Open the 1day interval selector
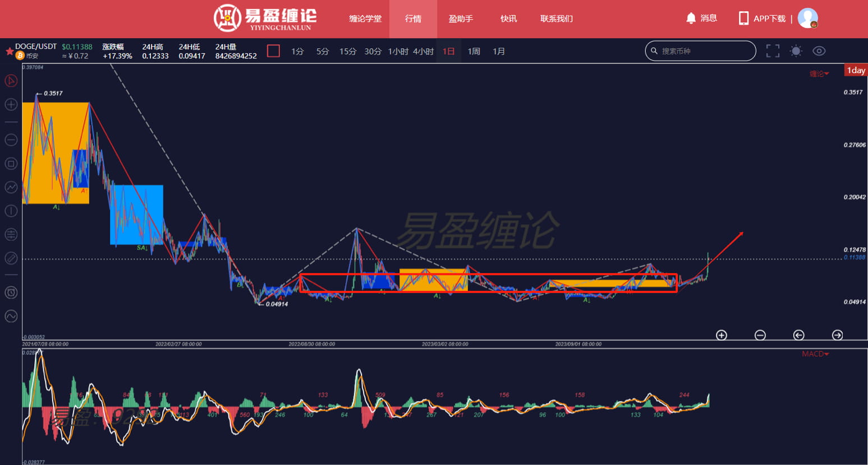This screenshot has height=465, width=868. tap(855, 70)
